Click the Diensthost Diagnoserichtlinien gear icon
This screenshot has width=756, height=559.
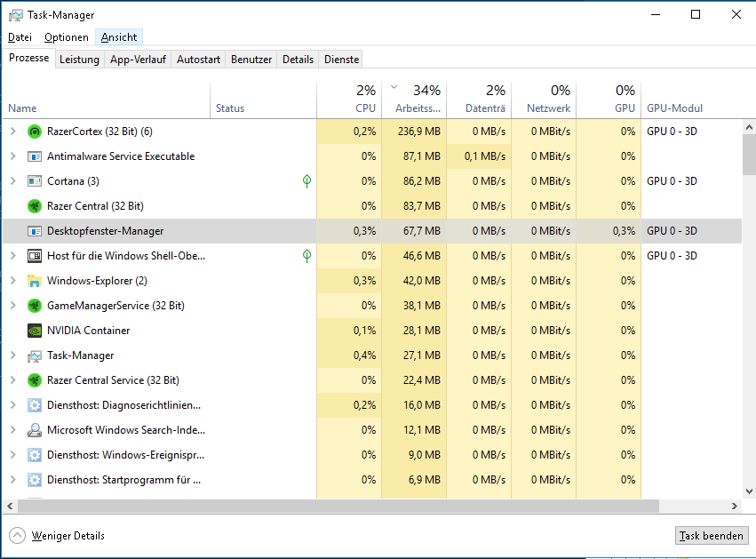pyautogui.click(x=35, y=405)
